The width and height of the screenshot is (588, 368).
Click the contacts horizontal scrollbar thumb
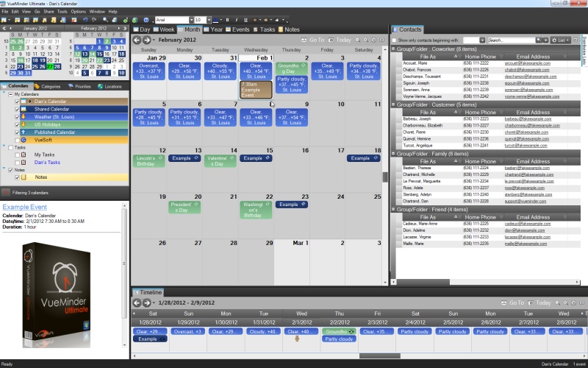click(423, 282)
